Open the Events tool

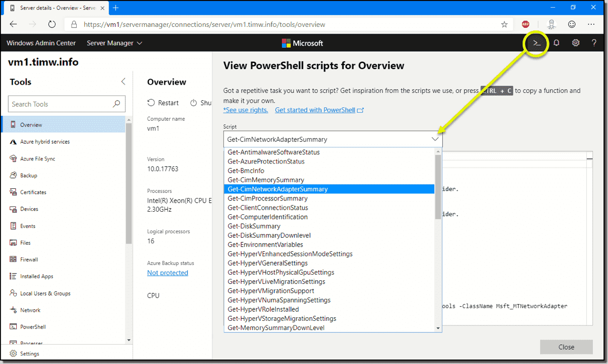pos(29,225)
